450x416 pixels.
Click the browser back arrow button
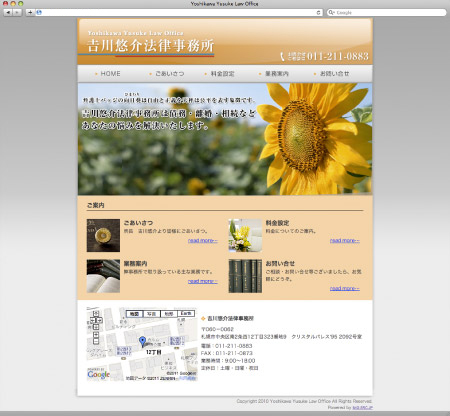[x=8, y=12]
